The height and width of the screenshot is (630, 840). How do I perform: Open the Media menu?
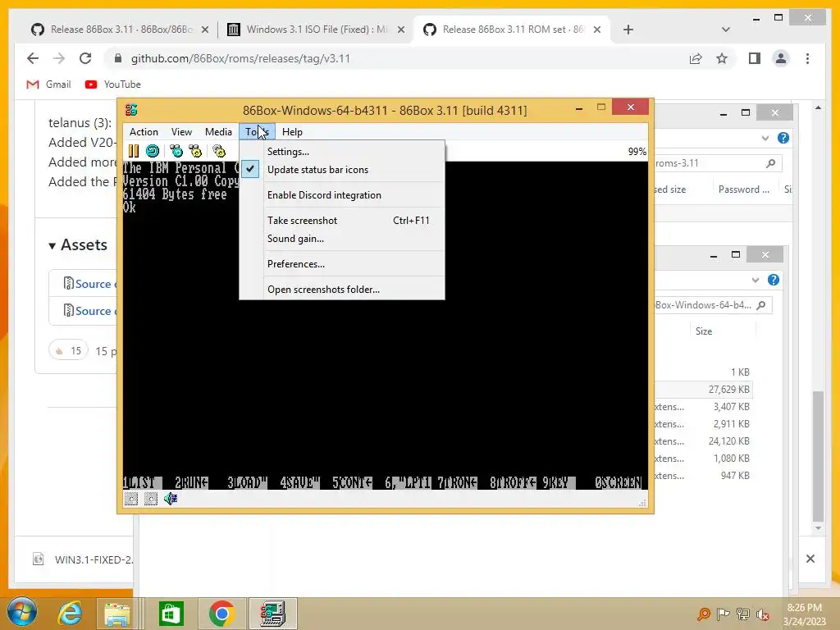point(218,132)
